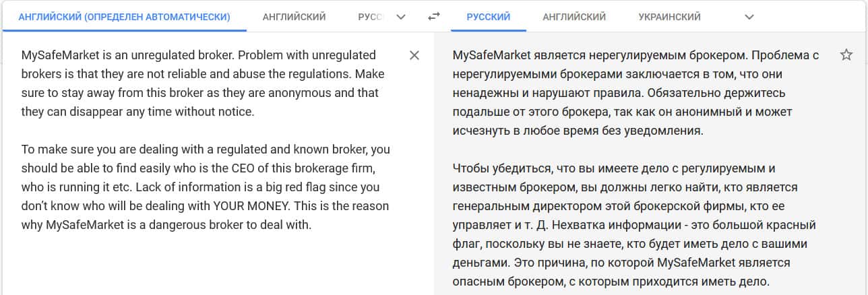Clear the source text with X
This screenshot has height=295, width=868.
pyautogui.click(x=414, y=55)
